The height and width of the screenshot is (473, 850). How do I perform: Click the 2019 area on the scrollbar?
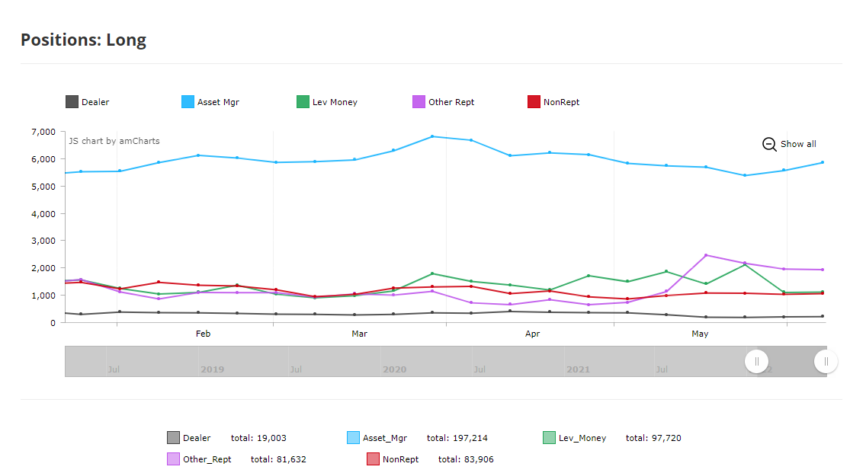pyautogui.click(x=212, y=370)
